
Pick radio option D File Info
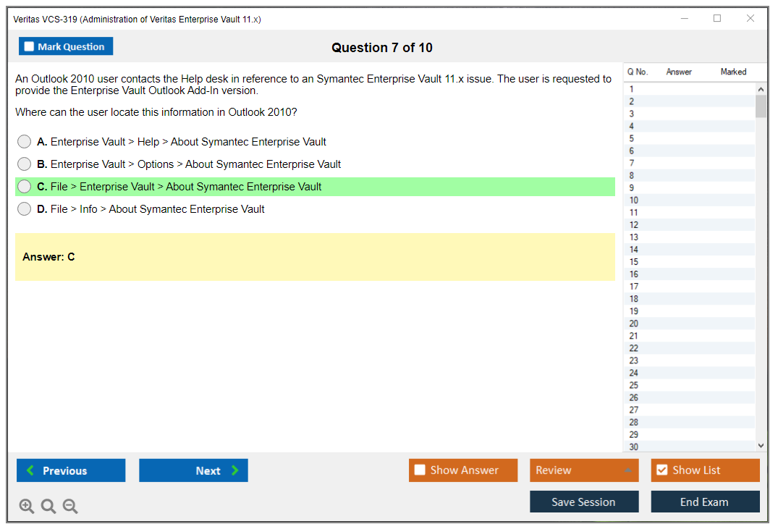[x=25, y=209]
